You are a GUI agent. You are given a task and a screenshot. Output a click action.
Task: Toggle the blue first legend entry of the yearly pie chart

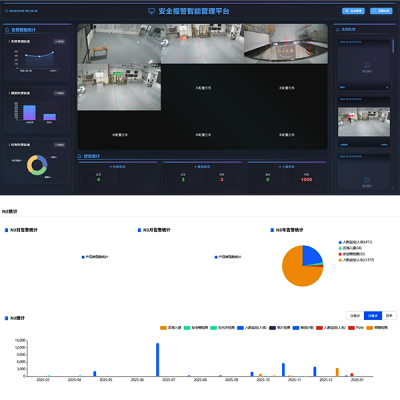pyautogui.click(x=355, y=242)
